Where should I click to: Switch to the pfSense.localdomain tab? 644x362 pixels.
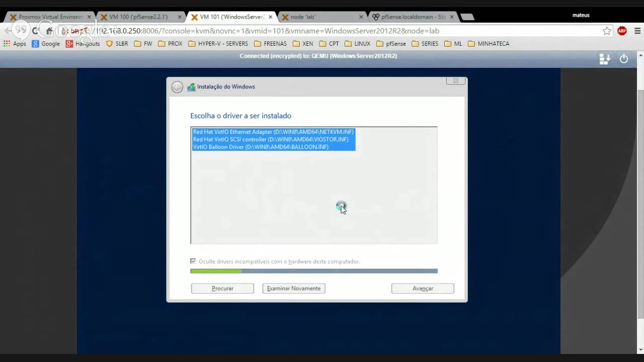413,17
